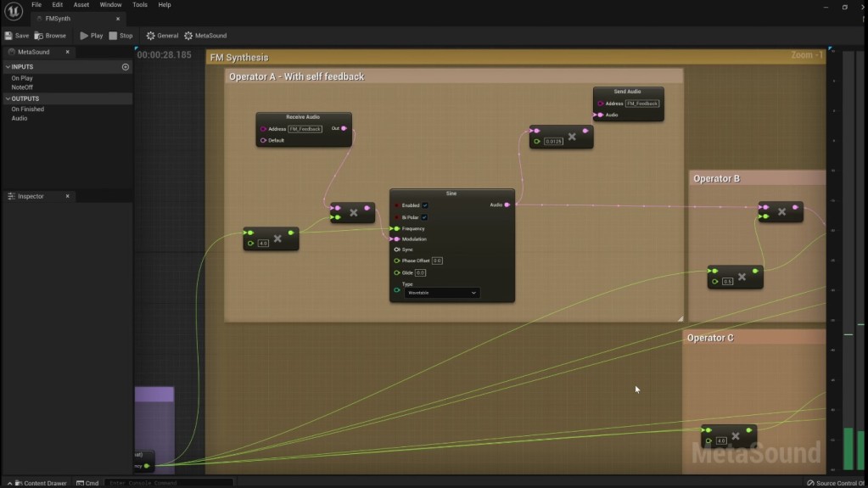Open the Tools menu
This screenshot has width=868, height=488.
pyautogui.click(x=140, y=5)
